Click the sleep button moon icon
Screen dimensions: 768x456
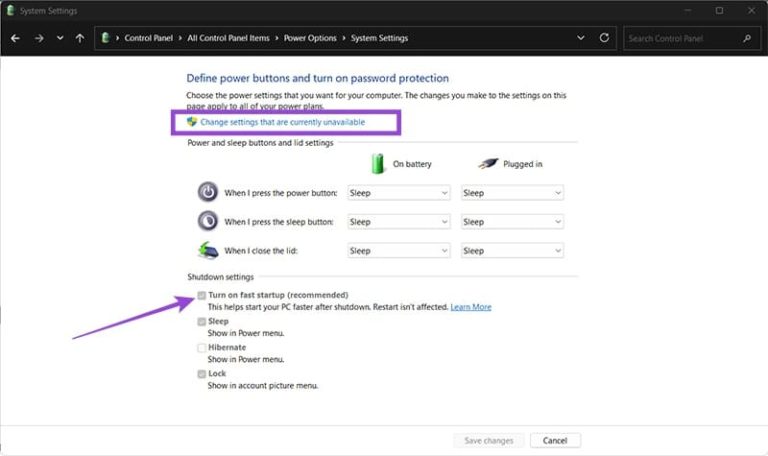(207, 221)
